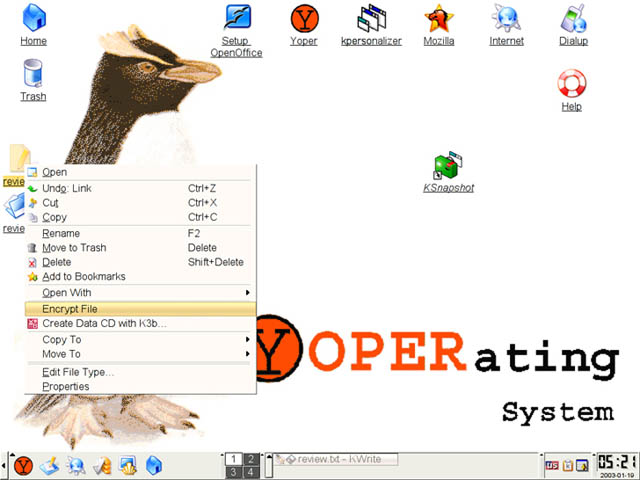Screen dimensions: 640x480
Task: Choose Rename in the context menu
Action: (141, 233)
